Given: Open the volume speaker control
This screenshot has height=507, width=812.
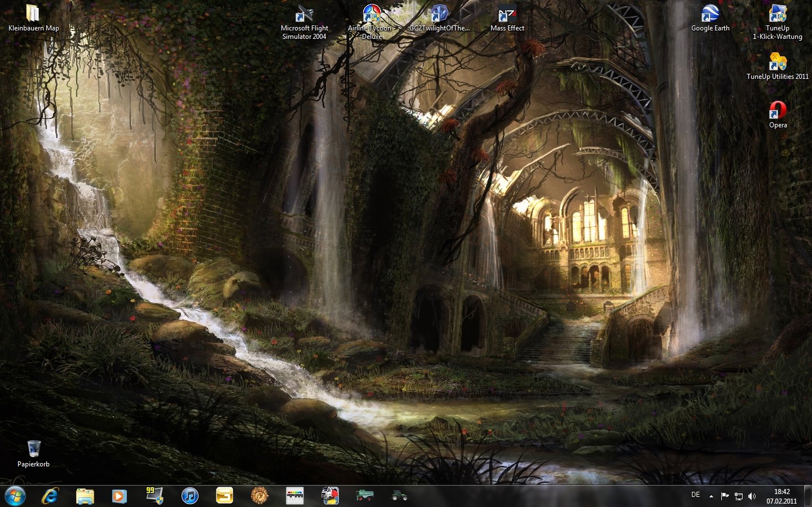Looking at the screenshot, I should tap(752, 496).
